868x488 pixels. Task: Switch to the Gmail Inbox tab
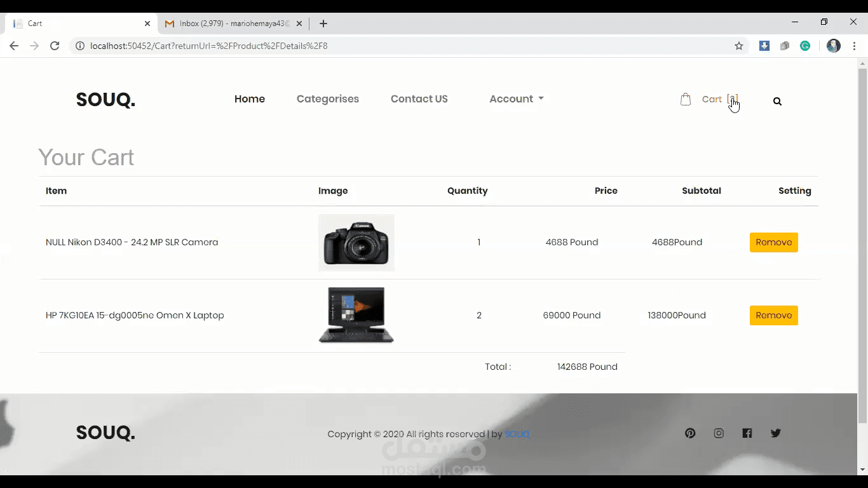(x=234, y=24)
